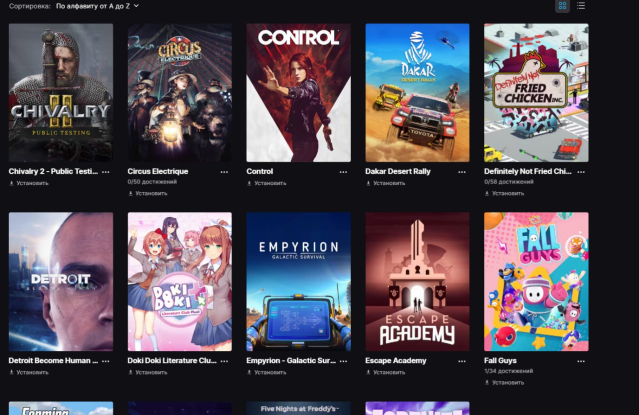This screenshot has width=639, height=415.
Task: Open more options for Escape Academy
Action: pyautogui.click(x=462, y=361)
